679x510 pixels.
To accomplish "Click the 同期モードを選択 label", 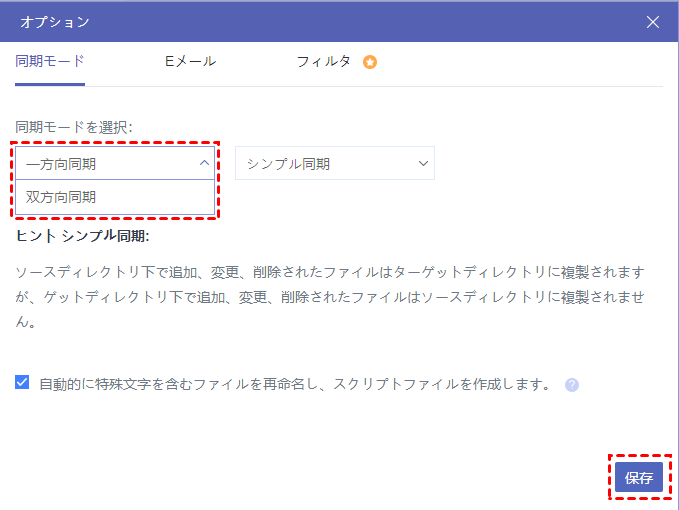I will pos(74,127).
